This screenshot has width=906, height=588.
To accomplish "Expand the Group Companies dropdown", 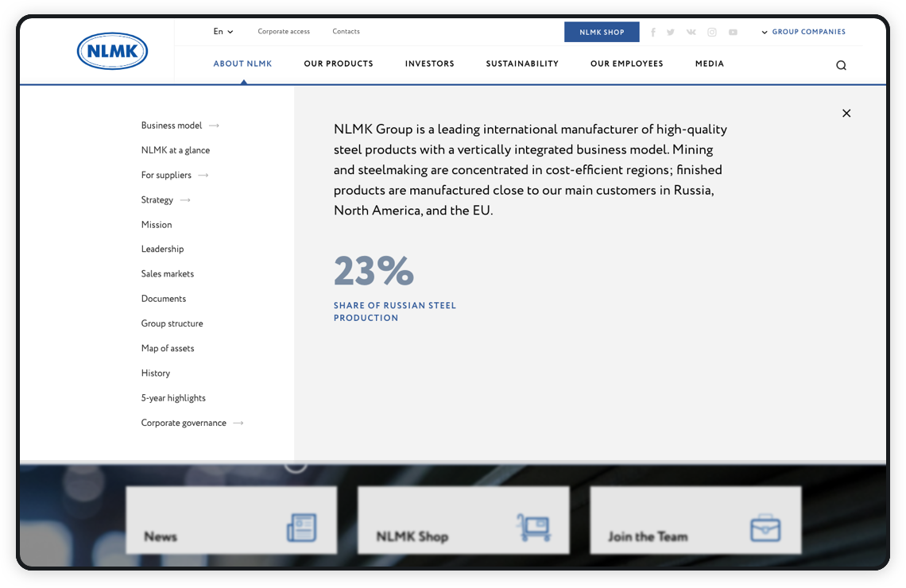I will [803, 32].
